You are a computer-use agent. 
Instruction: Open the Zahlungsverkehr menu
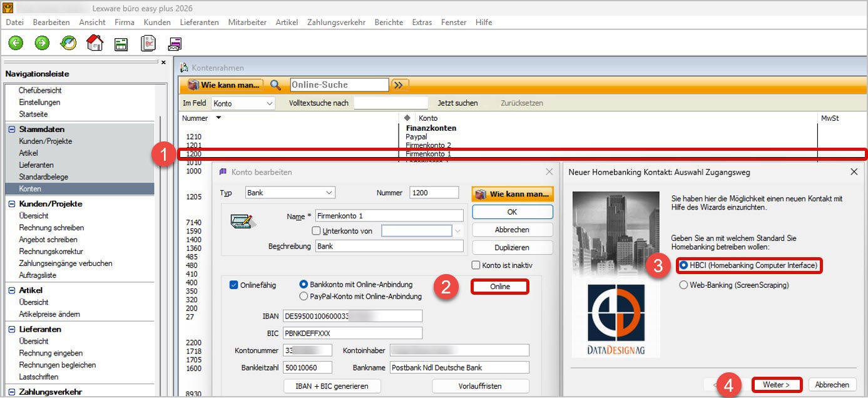pos(336,22)
